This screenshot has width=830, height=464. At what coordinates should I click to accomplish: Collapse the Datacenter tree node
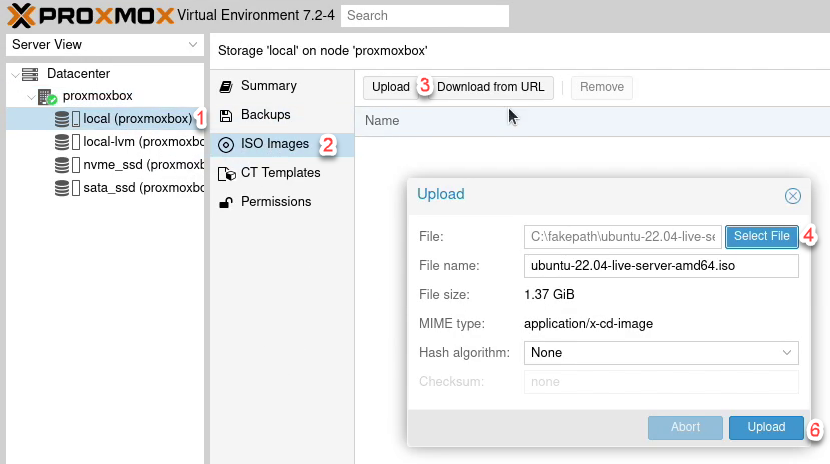[x=13, y=74]
